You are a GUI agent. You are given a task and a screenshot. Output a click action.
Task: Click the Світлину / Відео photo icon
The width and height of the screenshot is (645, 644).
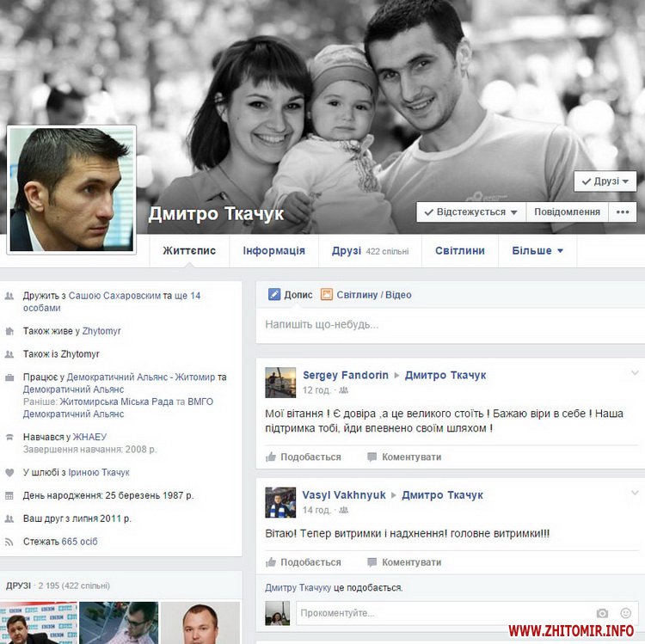[x=327, y=295]
